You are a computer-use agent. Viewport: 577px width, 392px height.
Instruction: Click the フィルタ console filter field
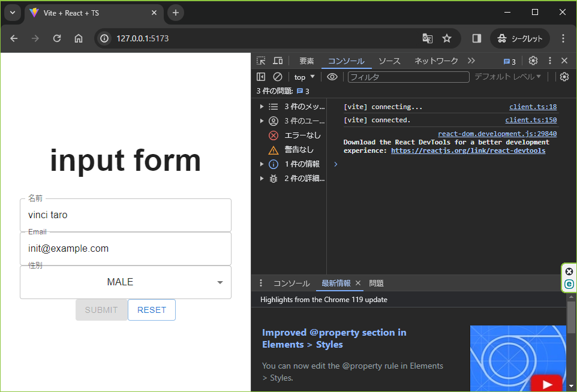(408, 77)
